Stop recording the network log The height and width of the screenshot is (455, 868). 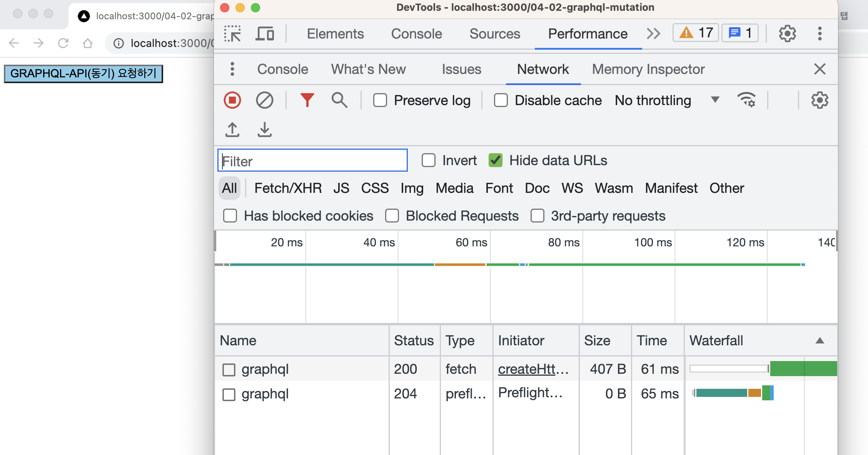click(x=232, y=100)
